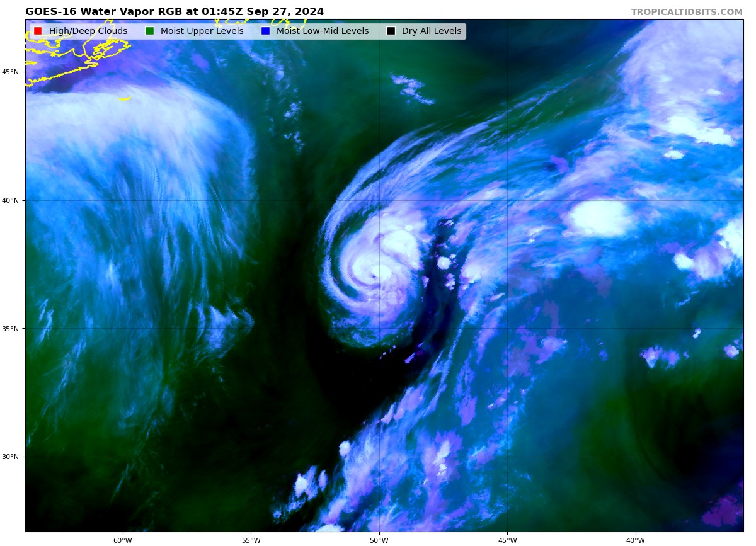Viewport: 756px width, 546px height.
Task: Click the 50°W longitude axis label
Action: 379,540
